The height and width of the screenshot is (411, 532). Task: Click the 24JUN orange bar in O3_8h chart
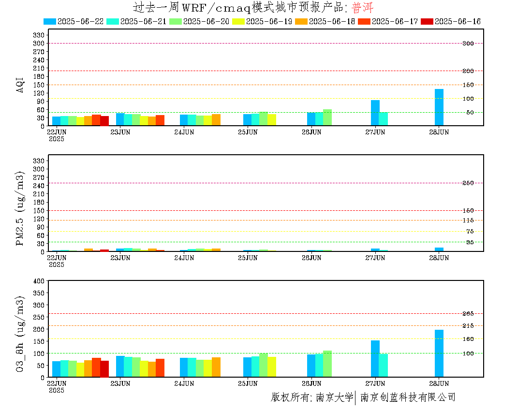216,367
